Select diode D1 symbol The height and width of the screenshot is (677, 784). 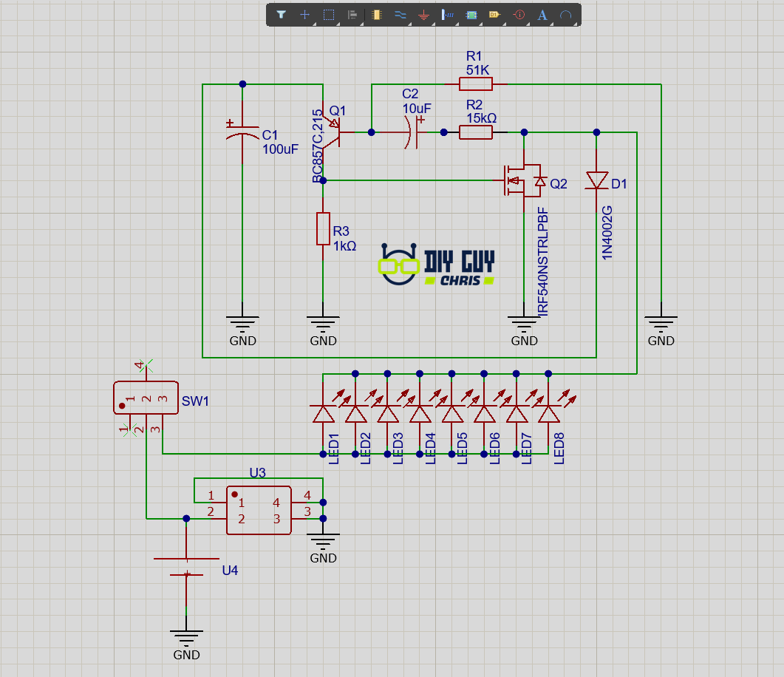tap(596, 180)
